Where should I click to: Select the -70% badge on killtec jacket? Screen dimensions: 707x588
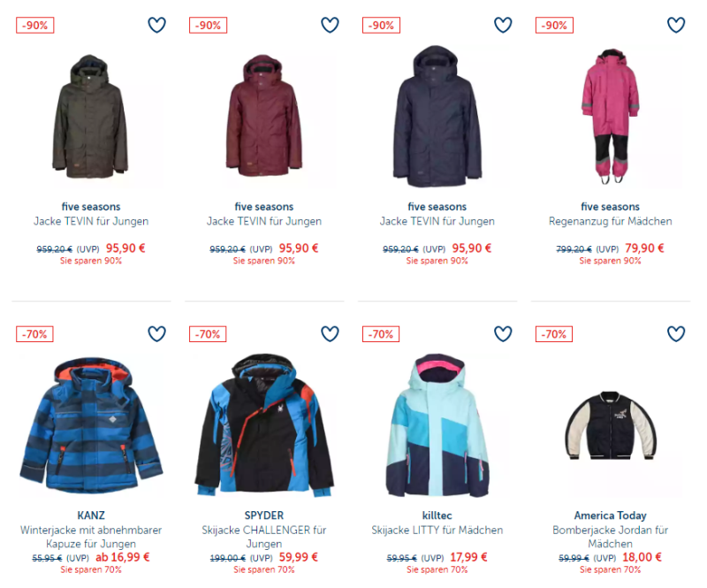(x=381, y=334)
